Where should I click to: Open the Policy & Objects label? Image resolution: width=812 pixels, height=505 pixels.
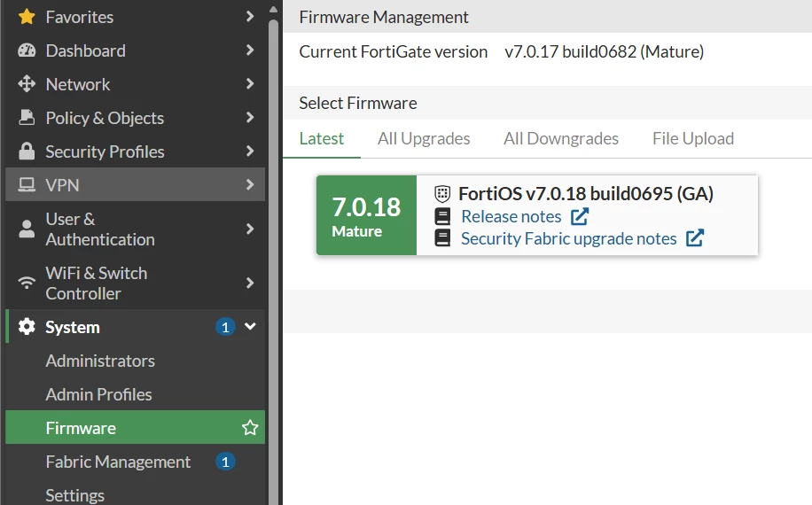point(105,118)
